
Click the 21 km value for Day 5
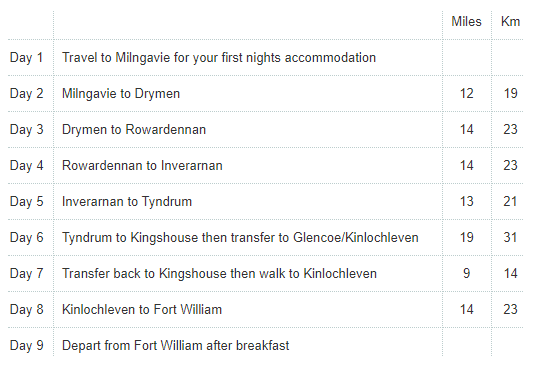pos(510,201)
